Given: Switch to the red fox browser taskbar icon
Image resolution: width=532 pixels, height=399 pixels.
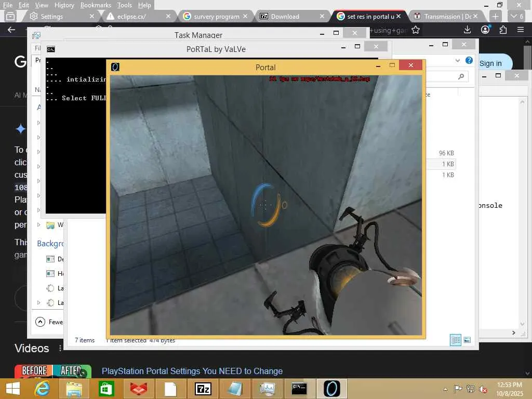Looking at the screenshot, I should coord(138,389).
